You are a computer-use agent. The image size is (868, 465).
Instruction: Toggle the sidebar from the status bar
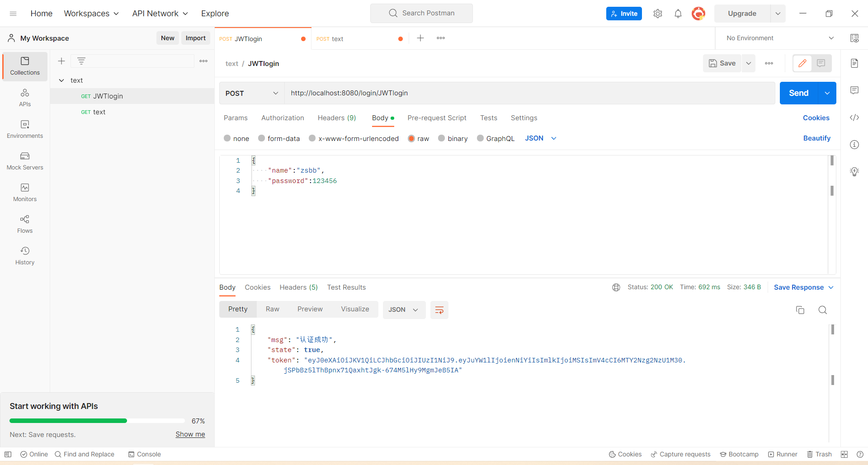pos(8,454)
